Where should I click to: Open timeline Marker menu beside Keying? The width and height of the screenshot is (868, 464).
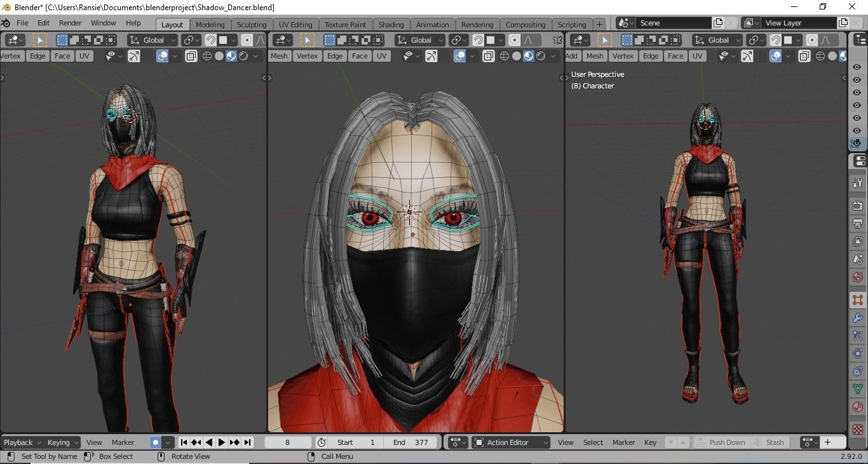point(123,442)
